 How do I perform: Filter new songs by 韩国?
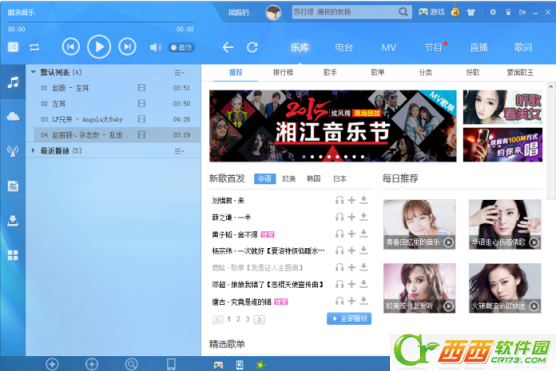[313, 179]
